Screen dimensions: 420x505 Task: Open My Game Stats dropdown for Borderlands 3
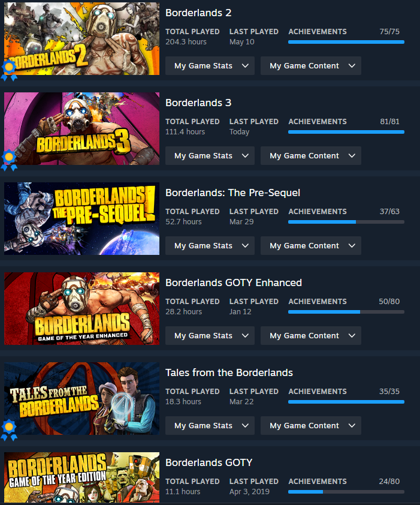(210, 156)
